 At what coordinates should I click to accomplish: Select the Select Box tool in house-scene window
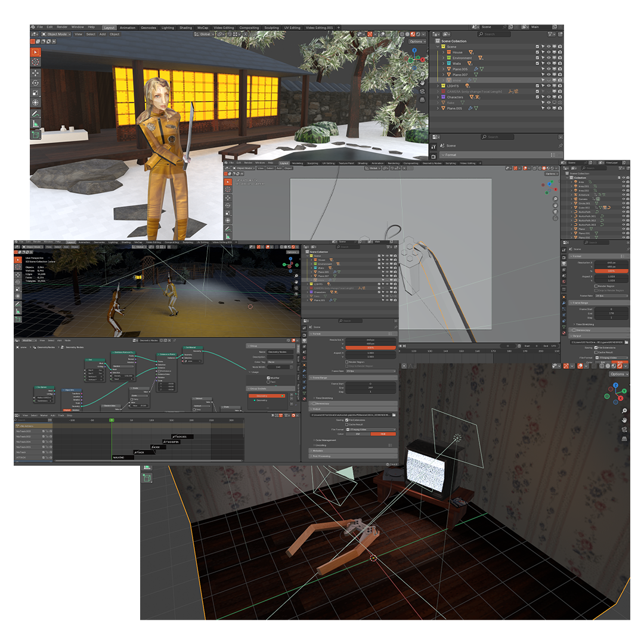tap(36, 52)
